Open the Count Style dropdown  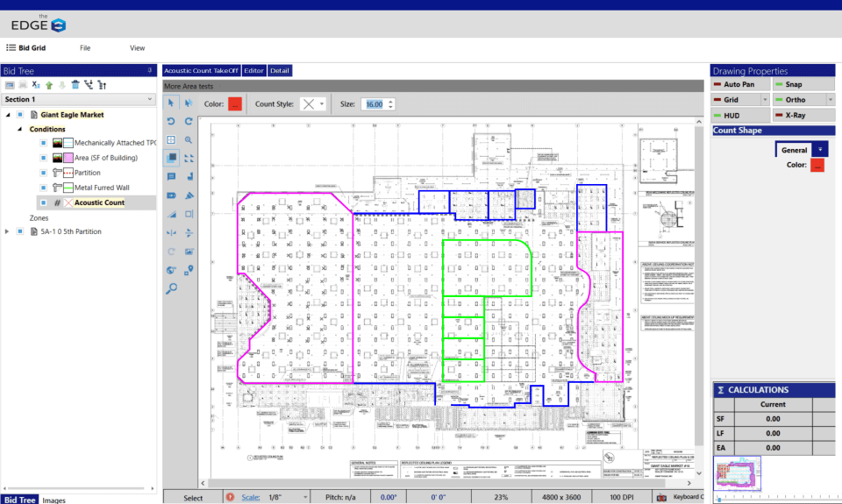pyautogui.click(x=313, y=104)
